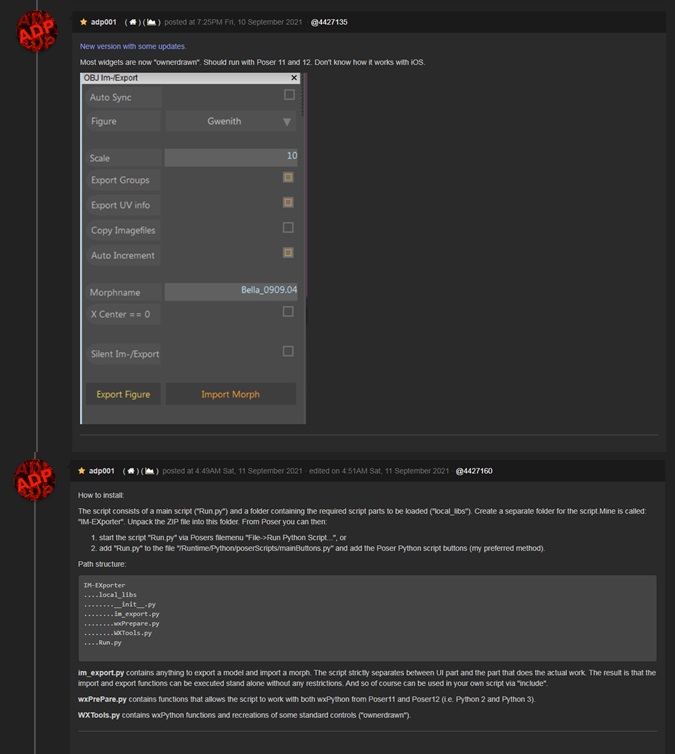Click the Scale value field
This screenshot has width=675, height=754.
point(230,157)
